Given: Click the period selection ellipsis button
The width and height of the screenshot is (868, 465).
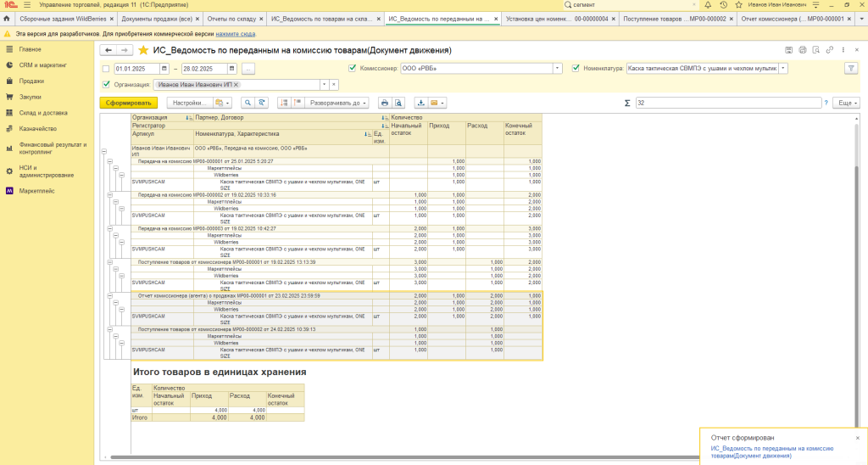Looking at the screenshot, I should tap(248, 69).
